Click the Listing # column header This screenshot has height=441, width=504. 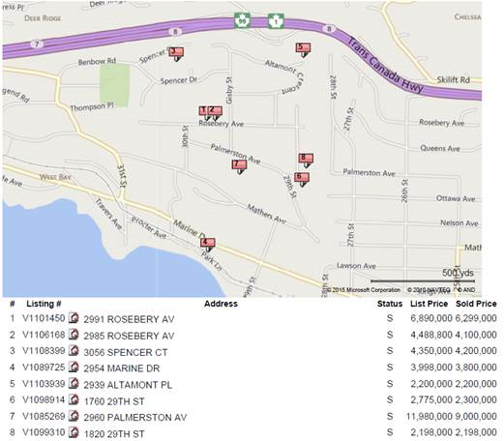coord(44,304)
